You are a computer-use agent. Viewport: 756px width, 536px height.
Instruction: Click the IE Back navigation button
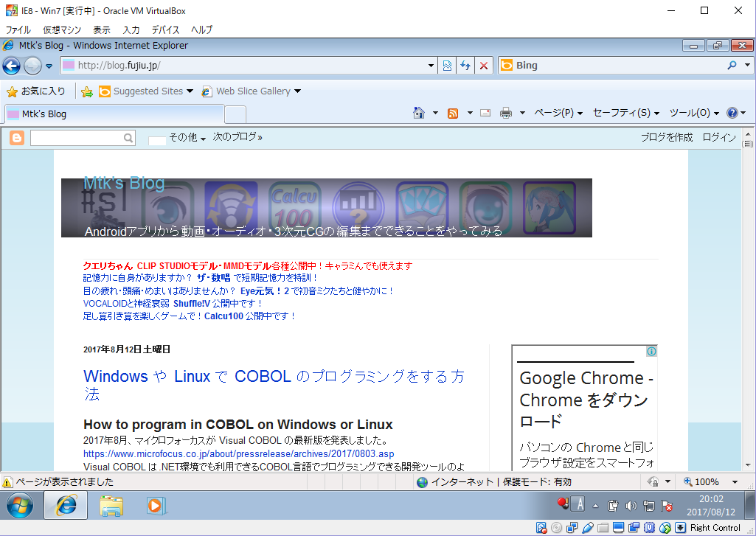12,66
